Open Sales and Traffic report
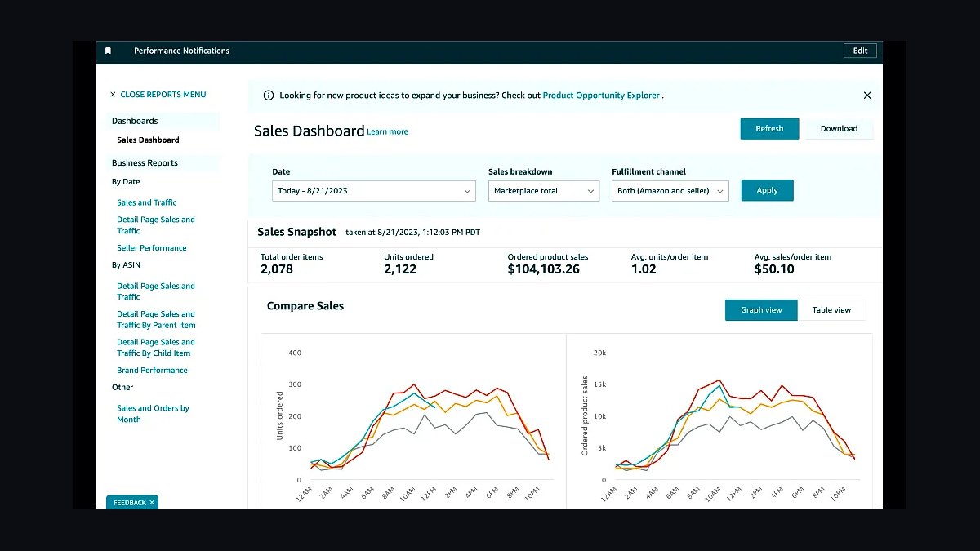The width and height of the screenshot is (980, 551). coord(146,202)
